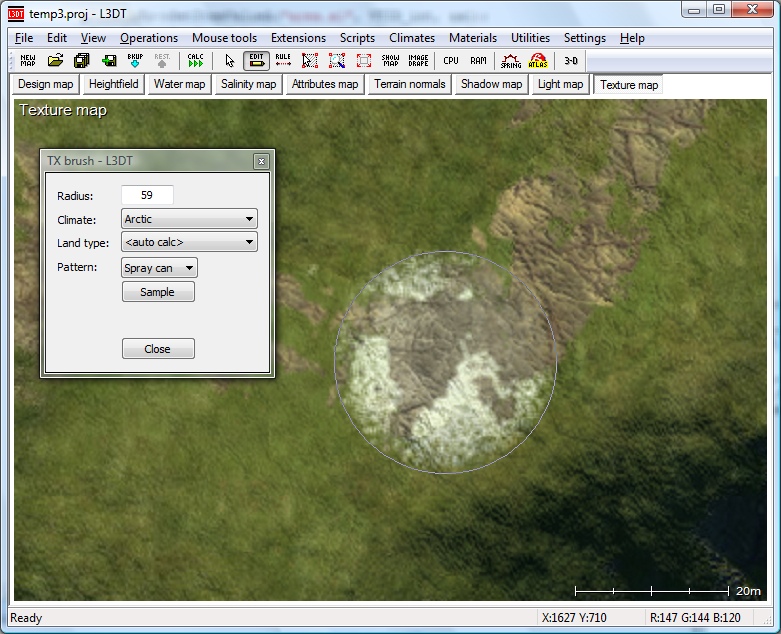Select the Ruler measuring tool
Viewport: 781px width, 634px height.
[x=283, y=61]
